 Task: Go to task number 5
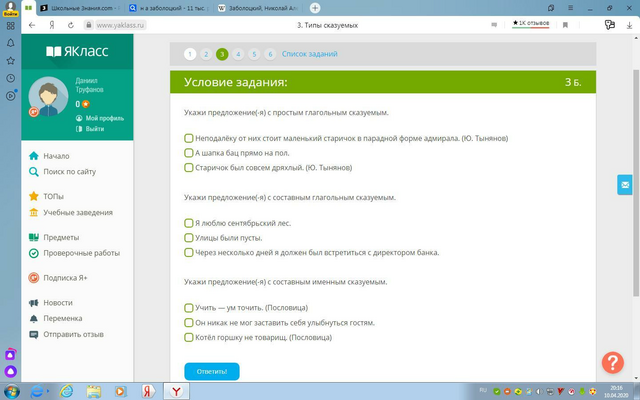[x=254, y=54]
